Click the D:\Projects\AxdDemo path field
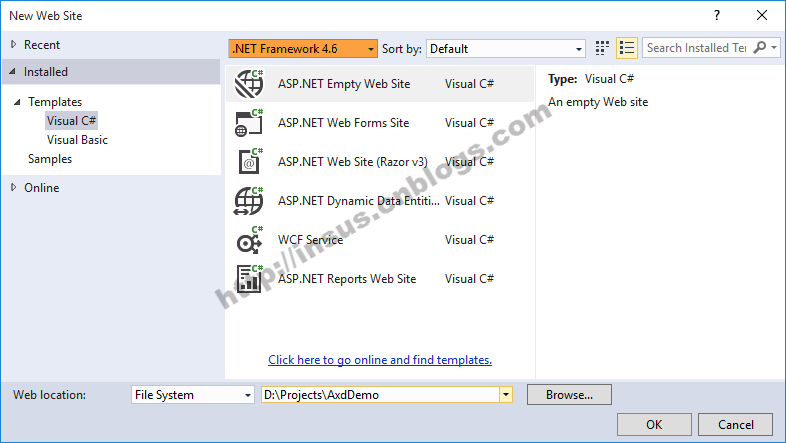 click(x=380, y=395)
